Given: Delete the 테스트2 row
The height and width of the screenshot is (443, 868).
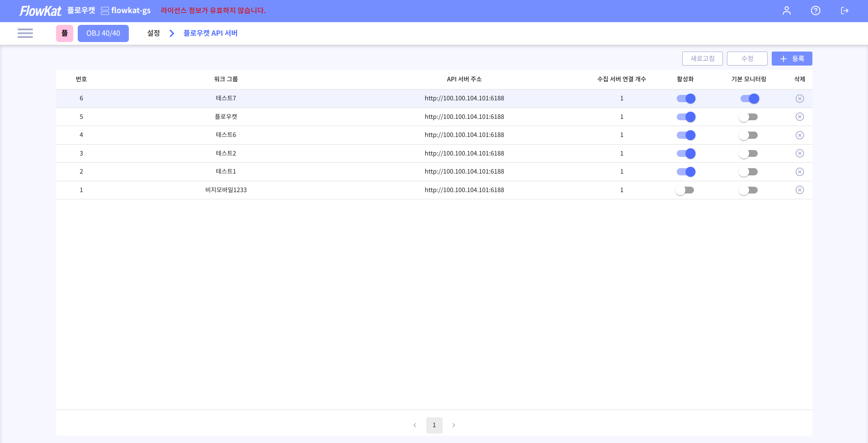Looking at the screenshot, I should point(799,154).
